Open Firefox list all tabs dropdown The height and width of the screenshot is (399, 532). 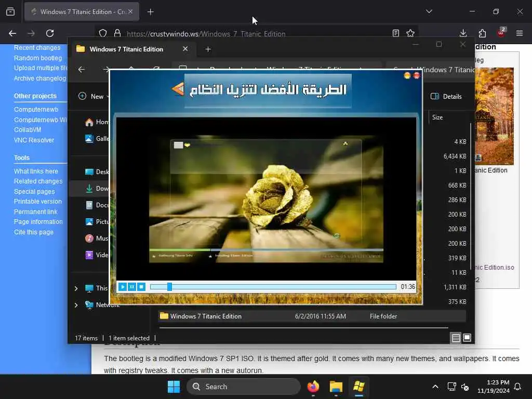429,11
